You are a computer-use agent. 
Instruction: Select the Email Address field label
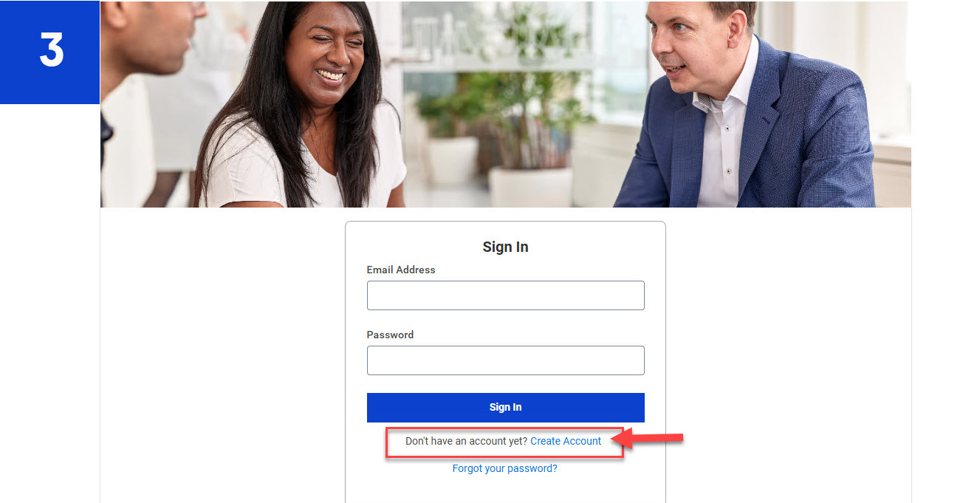(401, 270)
